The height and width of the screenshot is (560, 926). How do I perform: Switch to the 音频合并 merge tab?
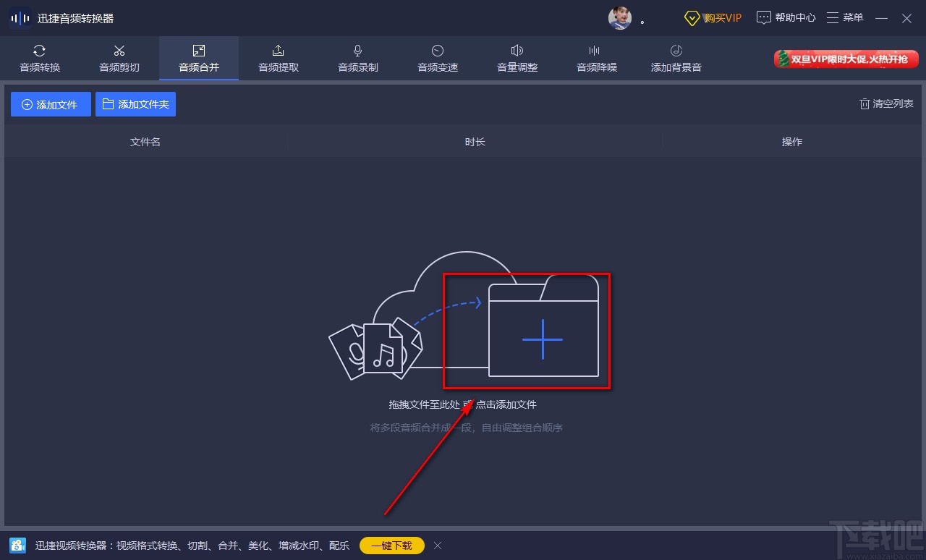[198, 59]
